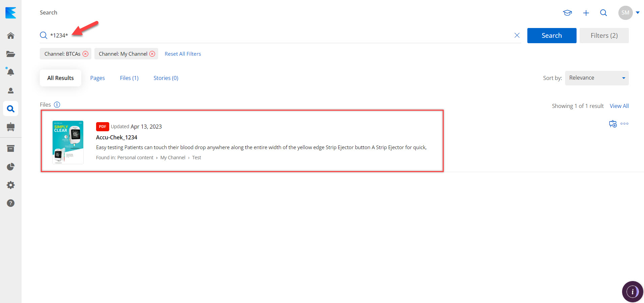The width and height of the screenshot is (644, 303).
Task: Open the Accu-Chek_1234 file title
Action: [x=117, y=137]
